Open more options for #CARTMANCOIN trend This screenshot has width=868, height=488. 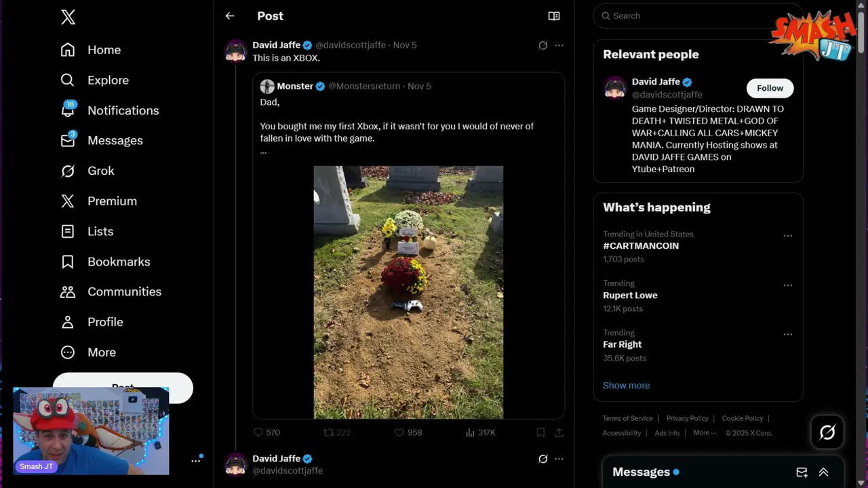[x=787, y=236]
